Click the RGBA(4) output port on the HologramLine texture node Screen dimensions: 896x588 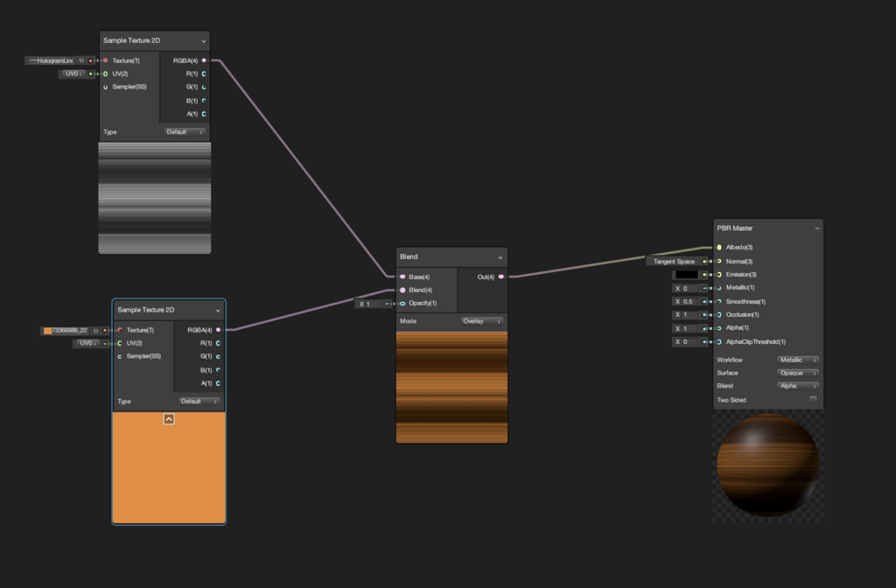coord(204,60)
